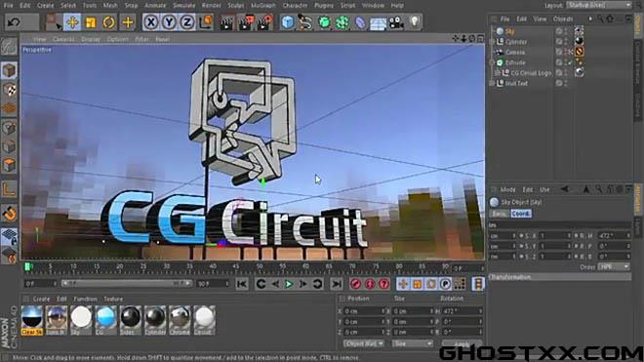
Task: Add a Cube primitive object
Action: coord(288,22)
